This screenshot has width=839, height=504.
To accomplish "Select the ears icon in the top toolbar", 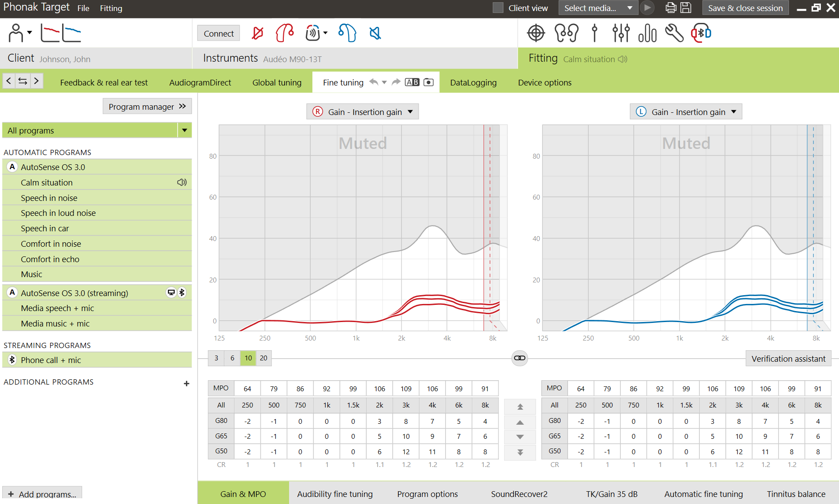I will (x=567, y=33).
